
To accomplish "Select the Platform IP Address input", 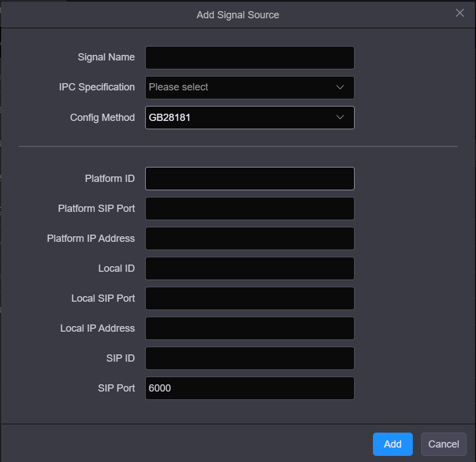I will point(249,238).
